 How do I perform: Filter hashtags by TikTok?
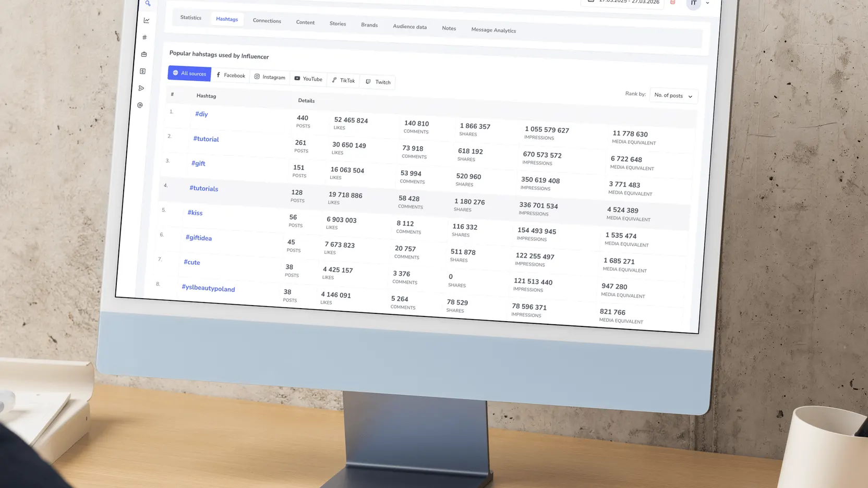[x=343, y=80]
